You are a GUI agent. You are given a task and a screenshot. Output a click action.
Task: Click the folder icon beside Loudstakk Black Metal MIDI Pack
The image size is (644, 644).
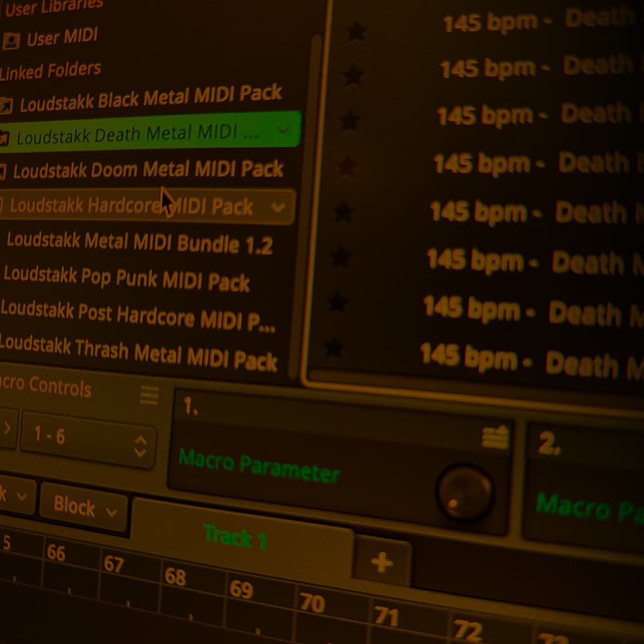click(x=6, y=104)
